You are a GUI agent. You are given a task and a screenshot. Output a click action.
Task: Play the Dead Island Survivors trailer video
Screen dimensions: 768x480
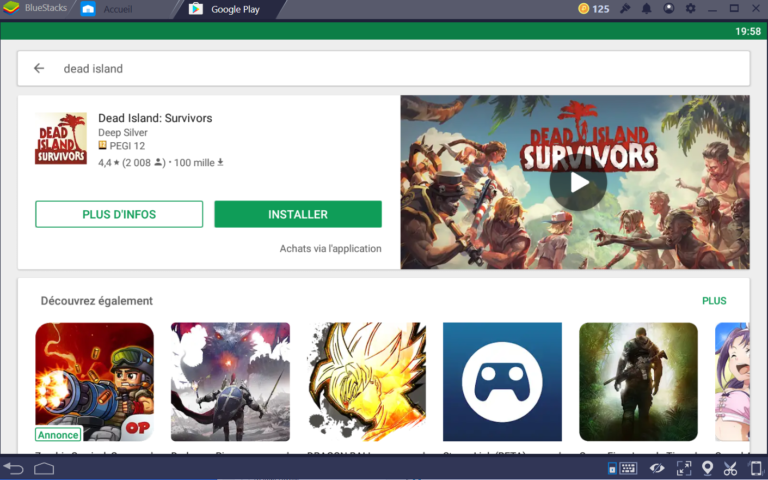(x=578, y=182)
